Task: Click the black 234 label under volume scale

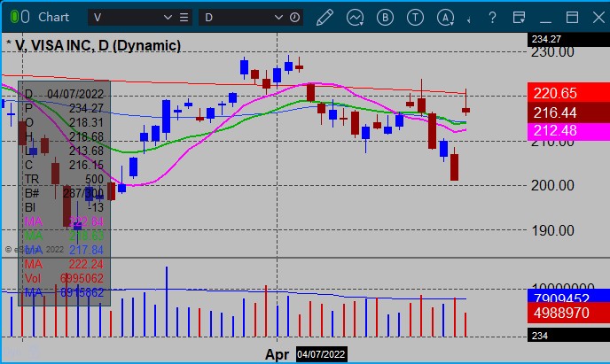Action: point(568,336)
